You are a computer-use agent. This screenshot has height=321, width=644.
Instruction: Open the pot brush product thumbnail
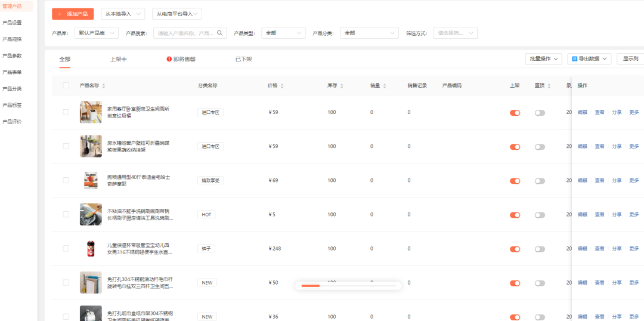pyautogui.click(x=91, y=215)
